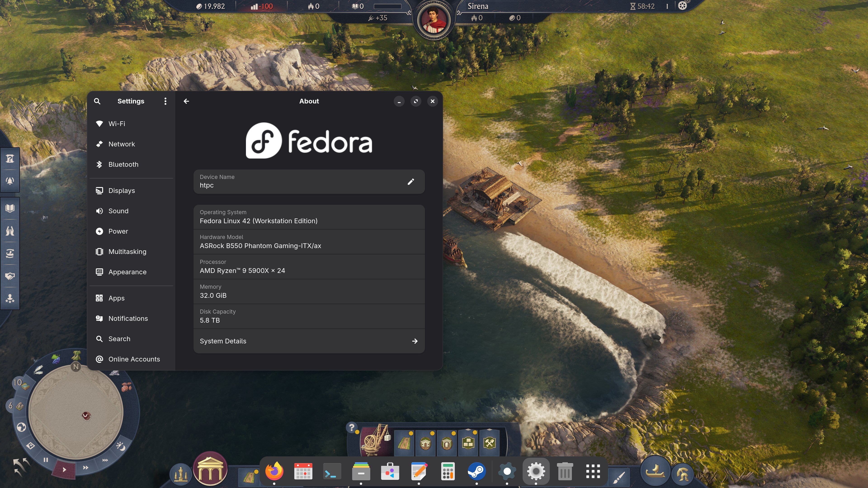The image size is (868, 488).
Task: Open Firefox from the dock
Action: (274, 472)
